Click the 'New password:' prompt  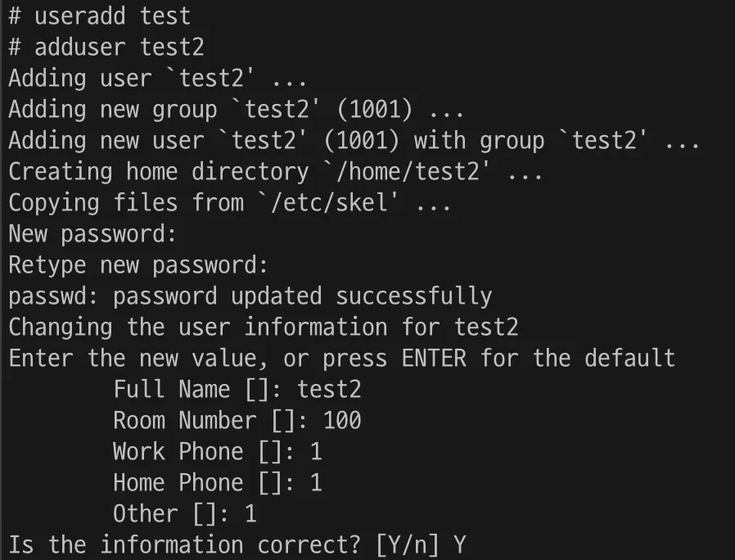(x=92, y=234)
